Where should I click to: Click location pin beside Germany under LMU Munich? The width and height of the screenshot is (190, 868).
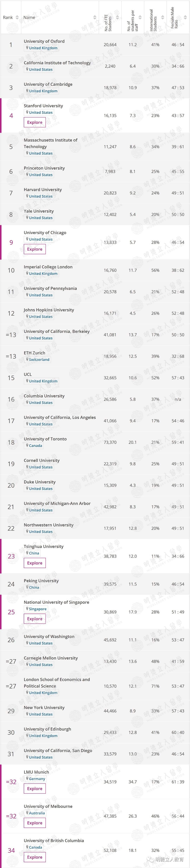tap(27, 779)
